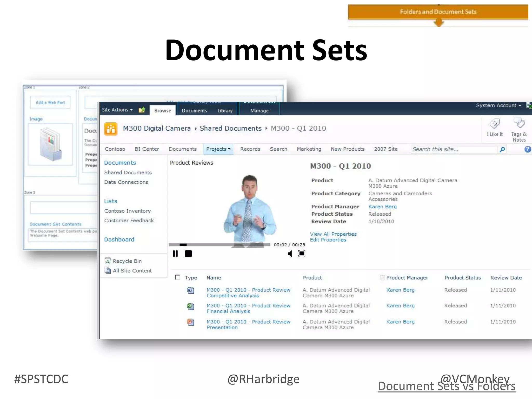
Task: Open the blue help icon
Action: tap(528, 149)
